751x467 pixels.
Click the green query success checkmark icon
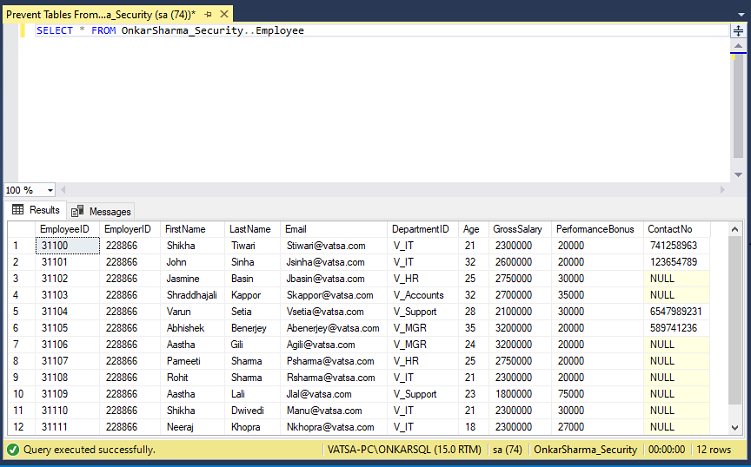[12, 450]
